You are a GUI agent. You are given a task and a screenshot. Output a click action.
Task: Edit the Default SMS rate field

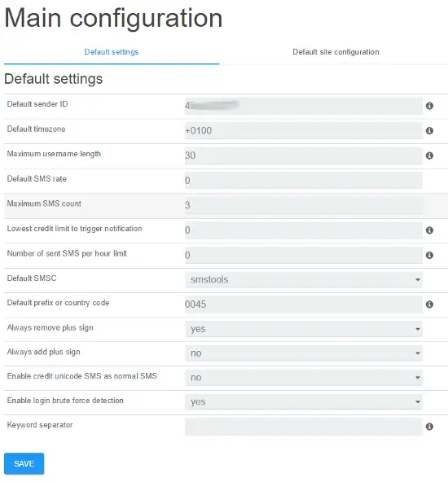[304, 181]
